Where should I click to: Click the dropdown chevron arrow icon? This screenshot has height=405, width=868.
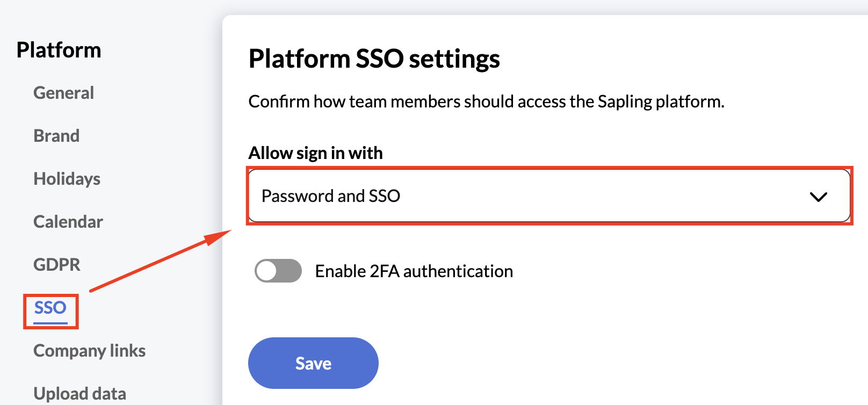pos(818,197)
